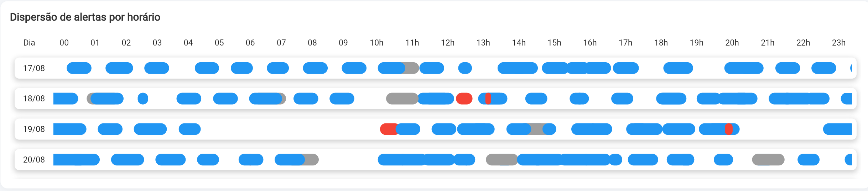
Task: Open the blue alert on 19/08 at 23h
Action: (x=837, y=129)
